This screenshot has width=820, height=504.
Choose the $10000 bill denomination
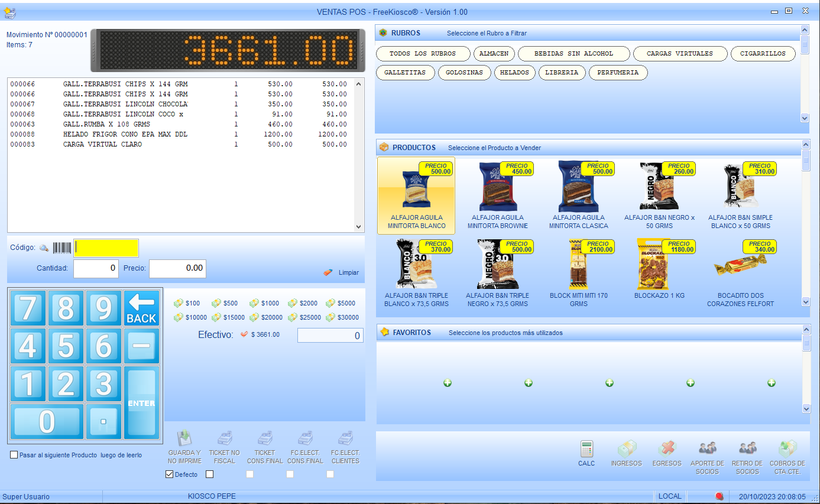click(190, 317)
